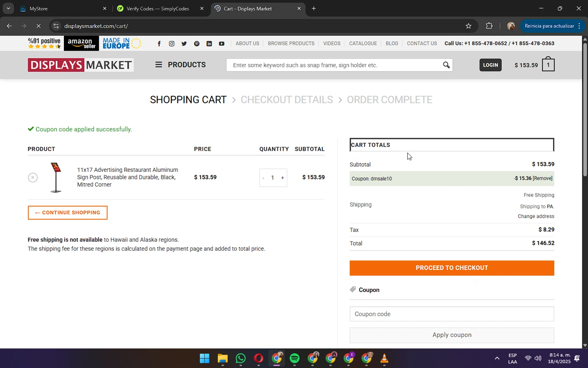Open Spotify from taskbar
588x368 pixels.
tap(295, 359)
